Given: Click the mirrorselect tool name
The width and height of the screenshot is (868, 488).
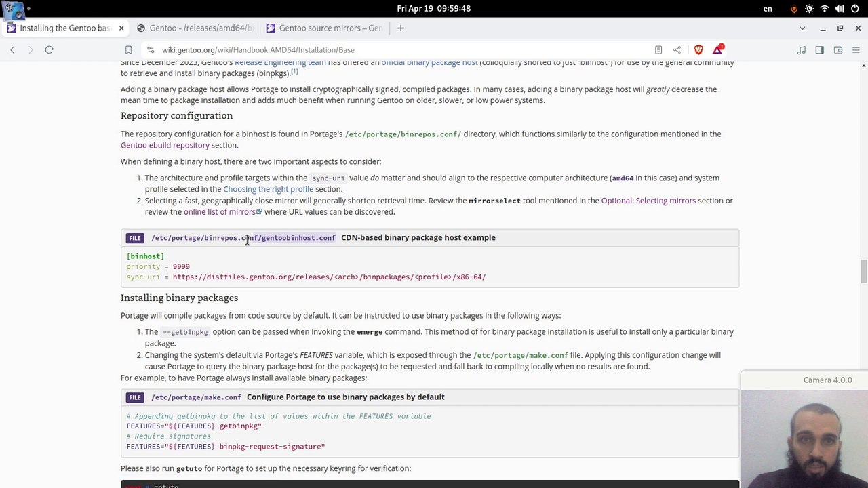Looking at the screenshot, I should pyautogui.click(x=494, y=201).
